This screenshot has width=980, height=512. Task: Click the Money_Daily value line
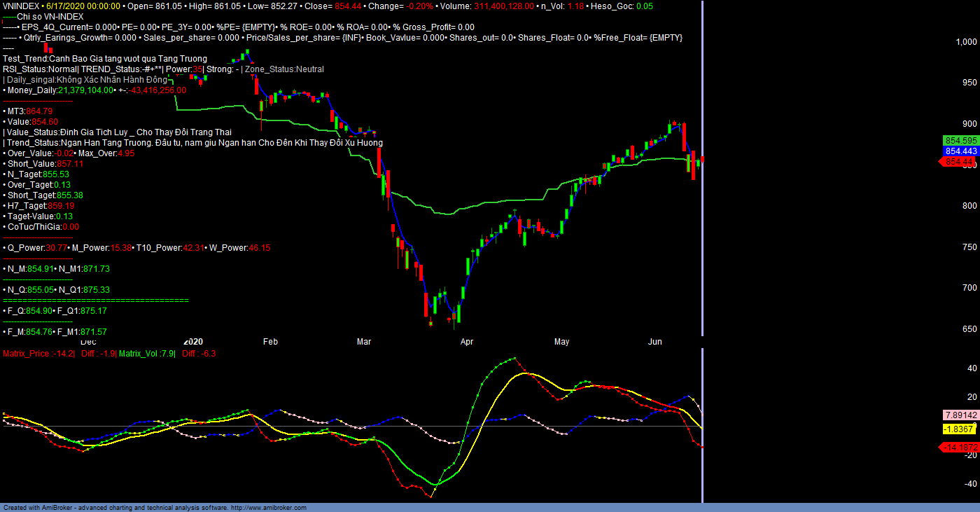(94, 90)
